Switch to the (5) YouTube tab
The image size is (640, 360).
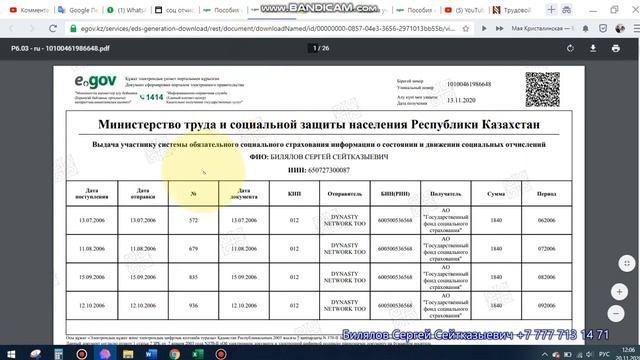tap(464, 10)
